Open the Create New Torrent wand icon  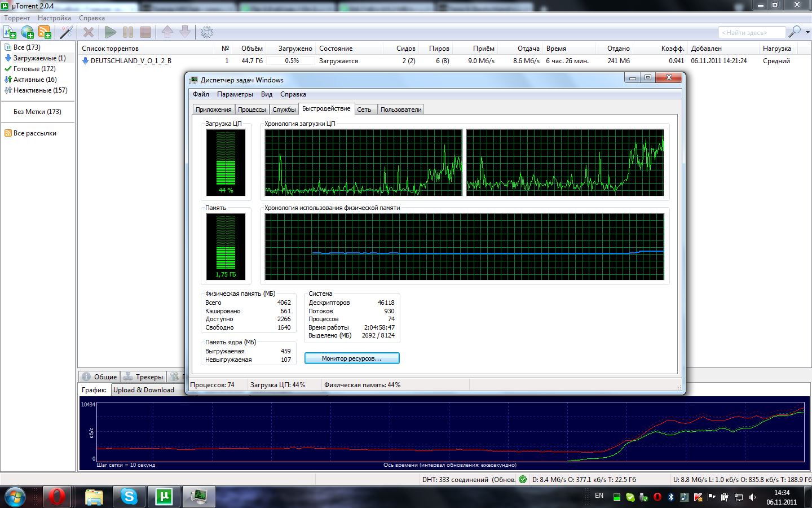[x=67, y=32]
